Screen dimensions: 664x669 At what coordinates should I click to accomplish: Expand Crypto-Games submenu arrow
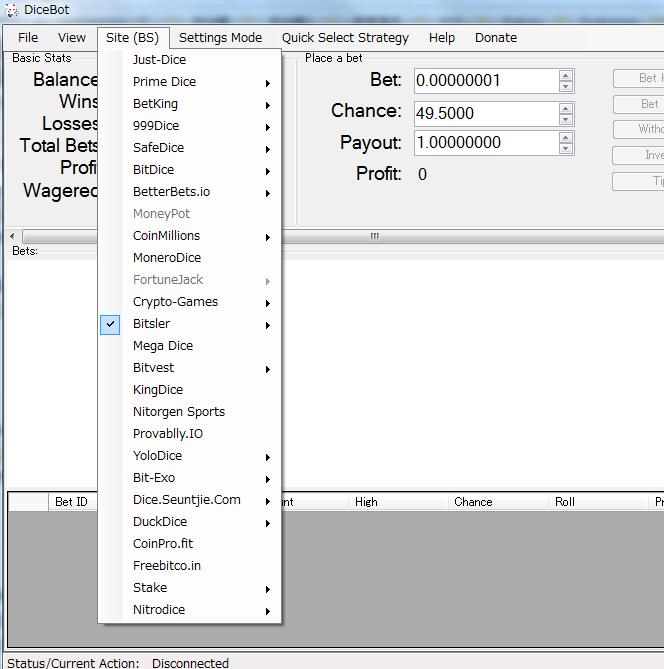pos(268,303)
